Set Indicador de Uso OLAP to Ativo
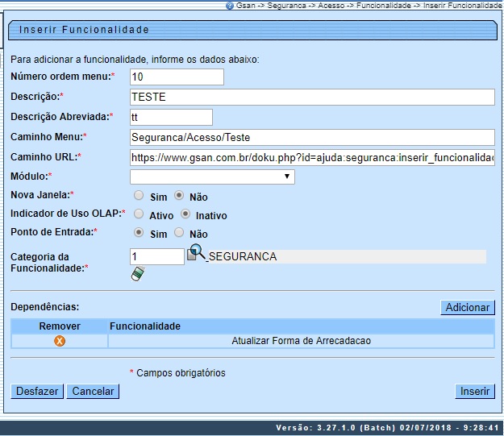The image size is (504, 436). click(139, 214)
